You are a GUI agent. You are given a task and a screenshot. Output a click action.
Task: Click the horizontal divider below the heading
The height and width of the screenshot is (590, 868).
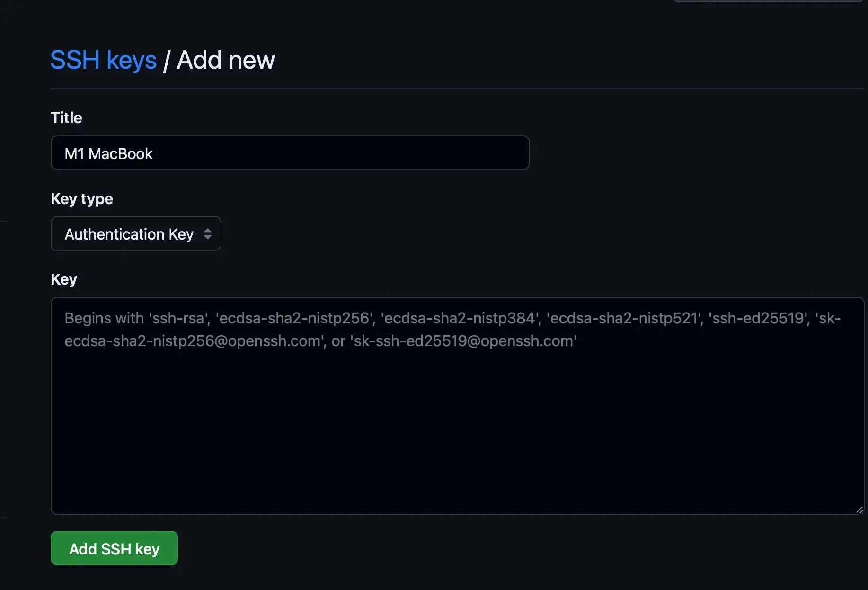(x=457, y=88)
